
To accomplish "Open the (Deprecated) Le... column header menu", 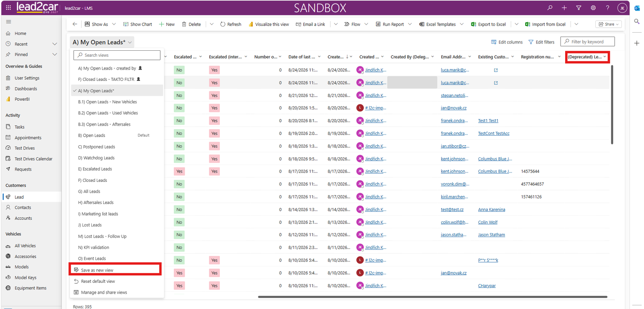I will pyautogui.click(x=587, y=57).
